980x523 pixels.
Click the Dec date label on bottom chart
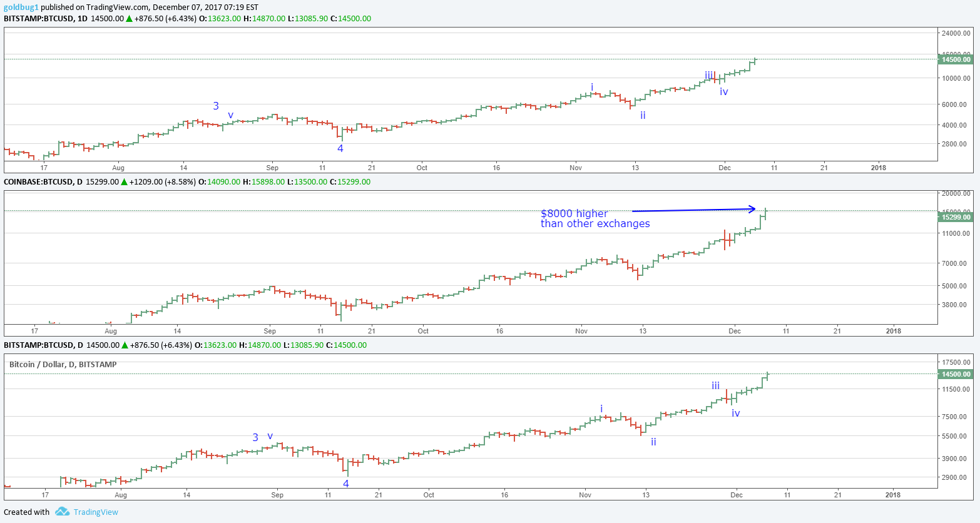pos(737,495)
